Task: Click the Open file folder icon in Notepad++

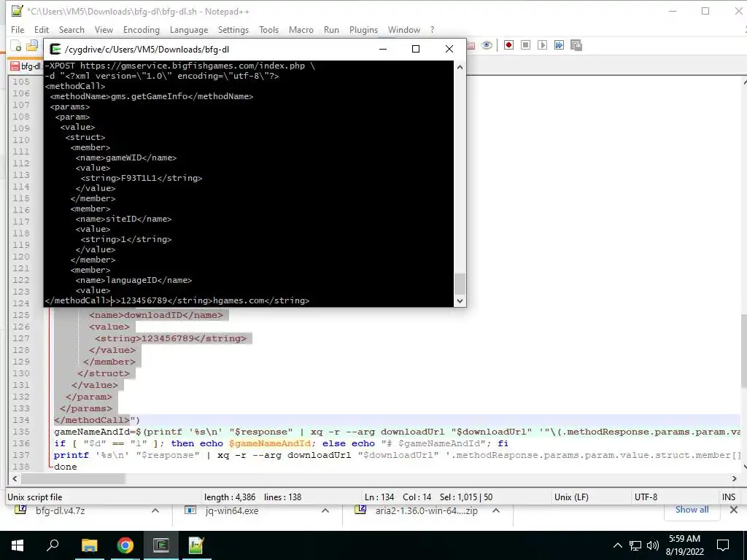Action: [x=32, y=46]
